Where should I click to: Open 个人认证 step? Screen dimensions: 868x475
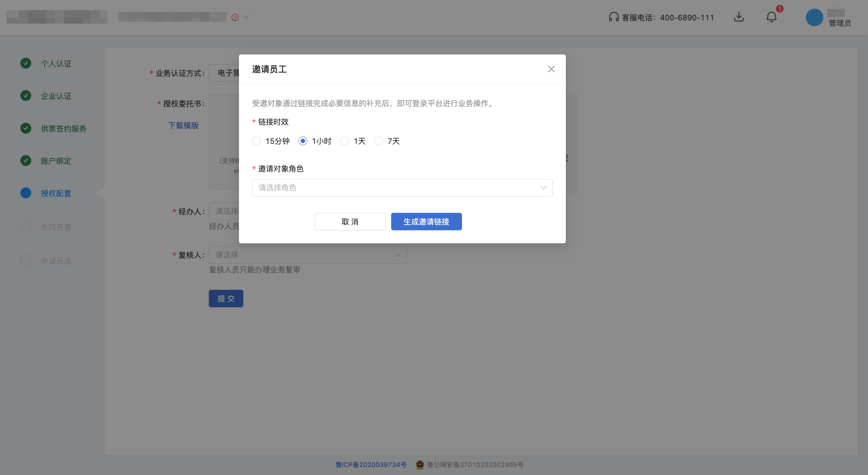56,64
